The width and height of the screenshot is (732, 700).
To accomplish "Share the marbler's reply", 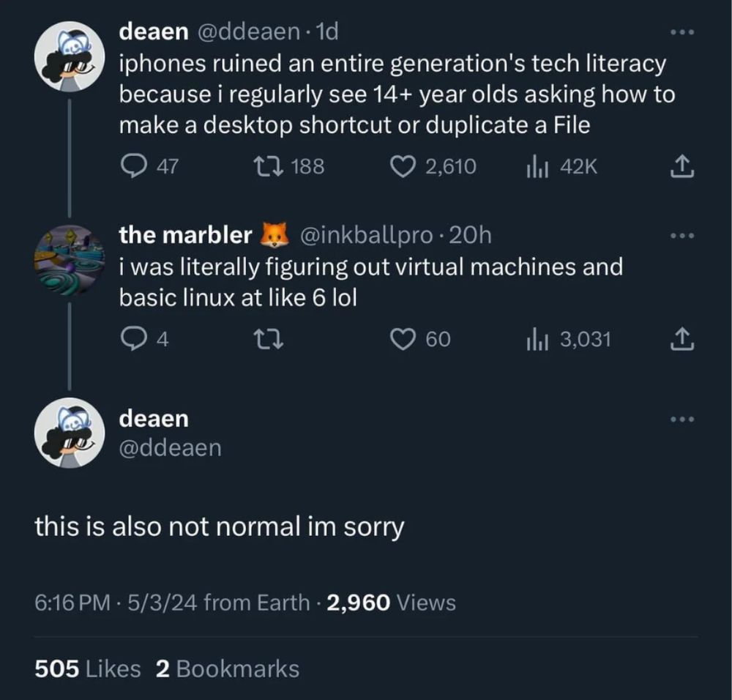I will pyautogui.click(x=682, y=339).
